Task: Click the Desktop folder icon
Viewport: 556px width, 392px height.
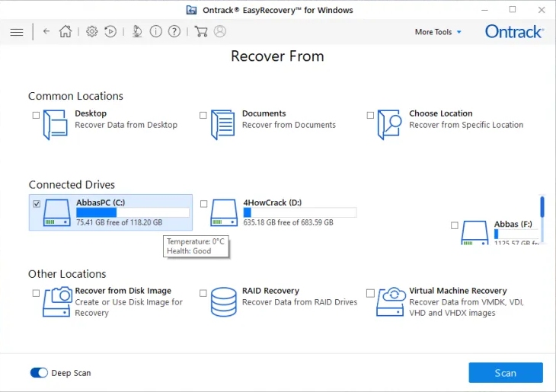Action: click(x=56, y=125)
